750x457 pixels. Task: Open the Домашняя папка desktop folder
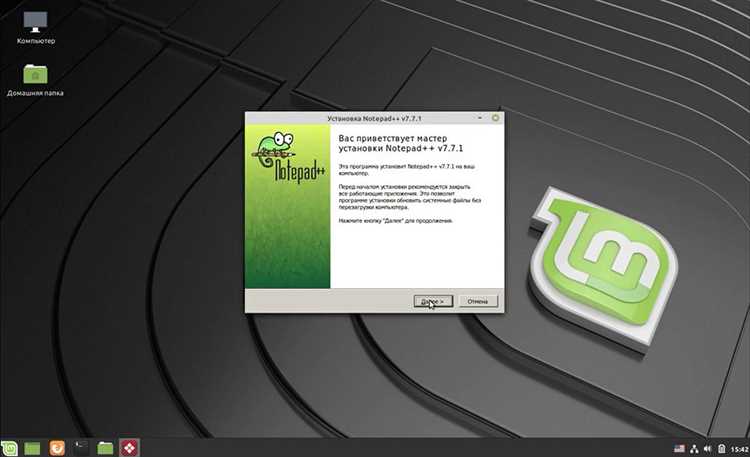(35, 80)
